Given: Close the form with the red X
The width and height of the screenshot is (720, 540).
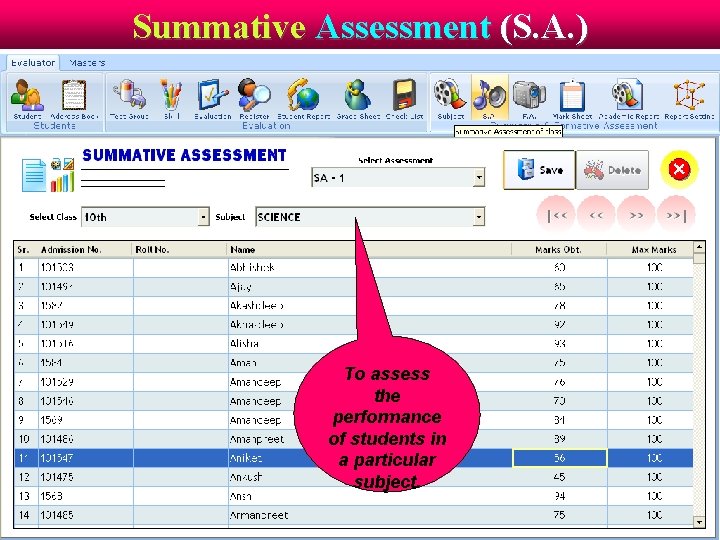Looking at the screenshot, I should tap(679, 169).
